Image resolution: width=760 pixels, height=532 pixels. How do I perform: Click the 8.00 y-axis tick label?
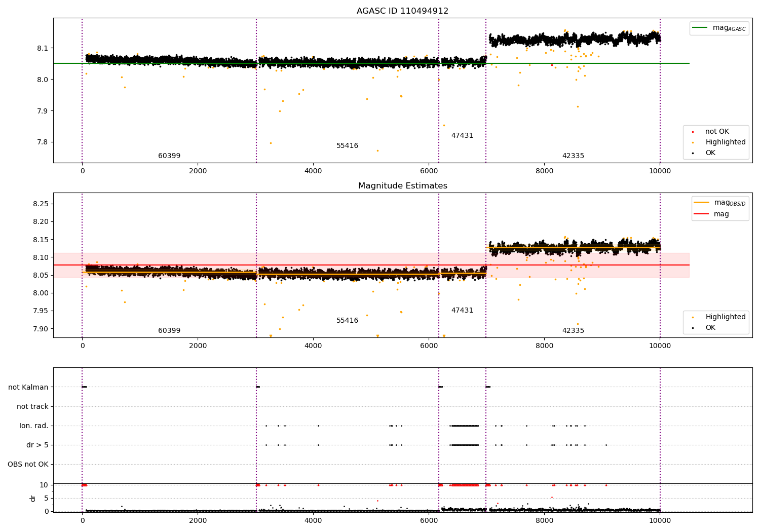(x=41, y=293)
